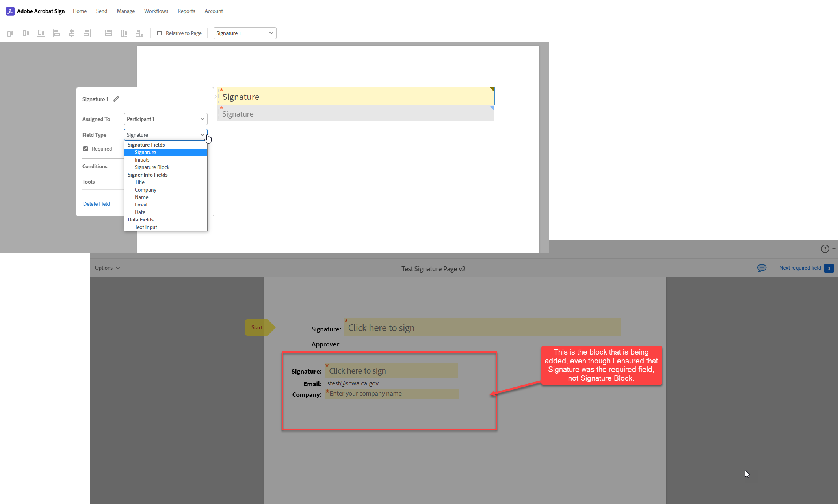Click the match field width tool
Viewport: 838px width, 504px height.
[x=109, y=33]
